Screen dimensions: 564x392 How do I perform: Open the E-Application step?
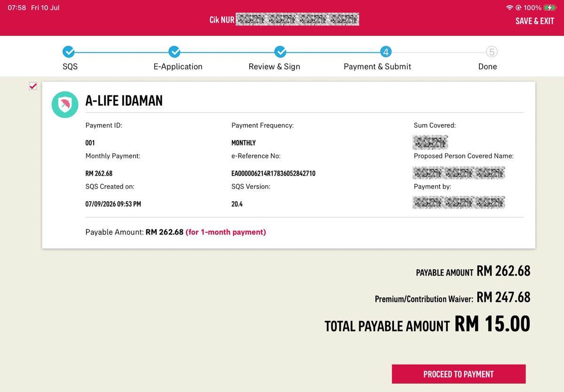[x=178, y=66]
